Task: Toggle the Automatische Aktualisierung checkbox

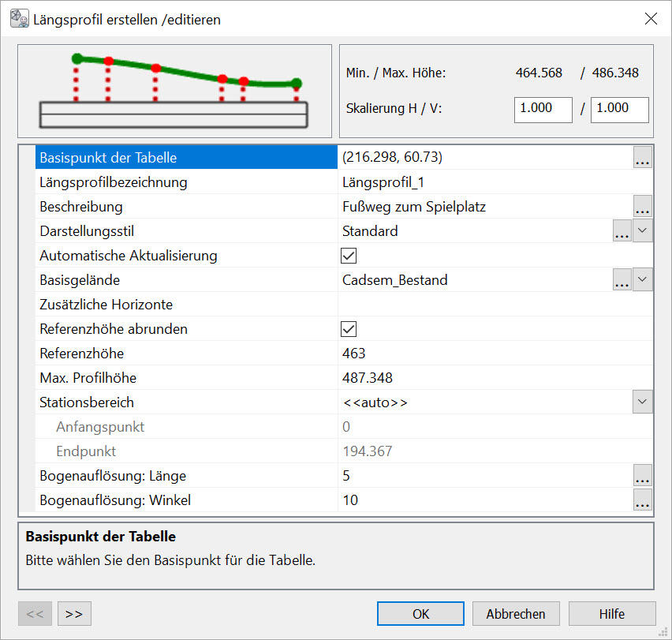Action: click(x=349, y=256)
